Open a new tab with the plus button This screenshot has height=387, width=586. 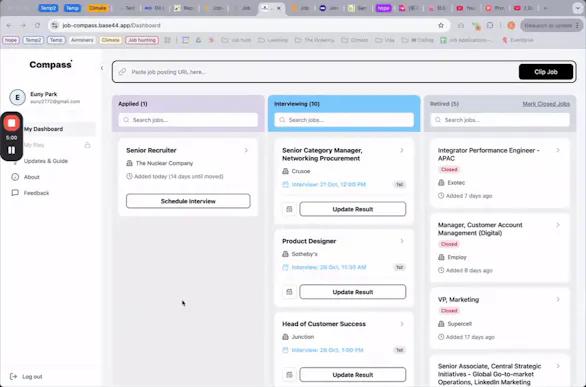[546, 8]
